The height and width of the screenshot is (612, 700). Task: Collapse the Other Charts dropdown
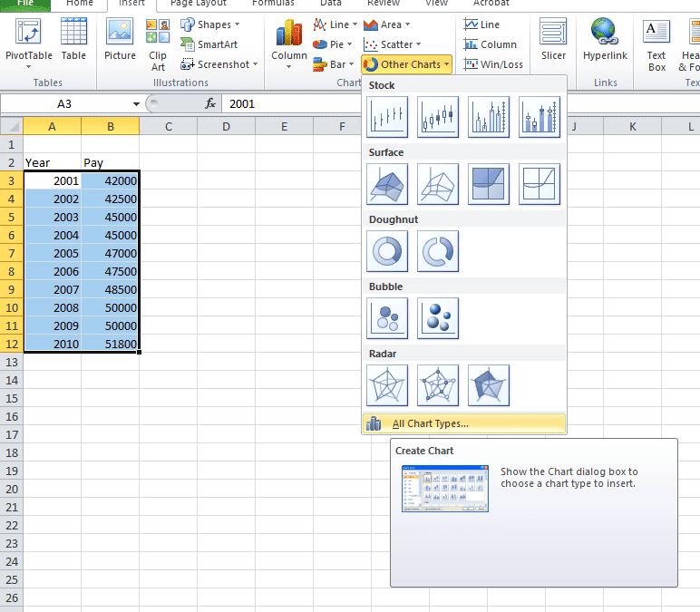coord(406,64)
